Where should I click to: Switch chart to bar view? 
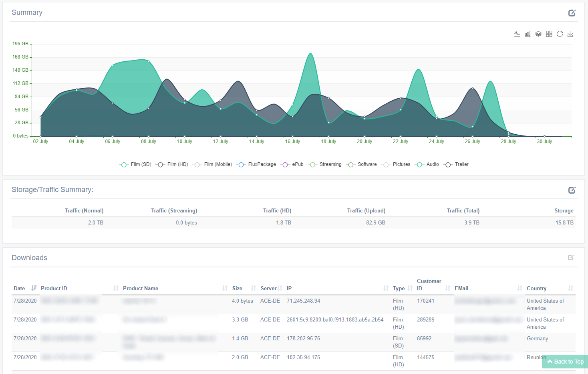pos(528,34)
